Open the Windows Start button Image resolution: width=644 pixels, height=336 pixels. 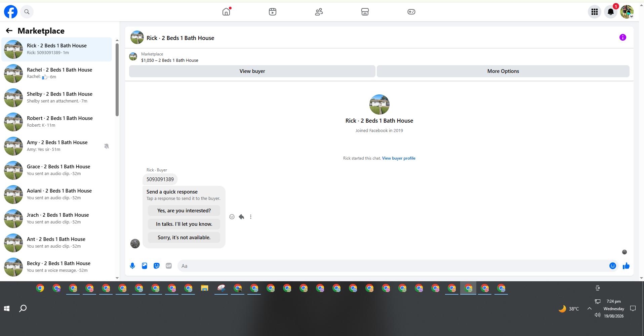pos(7,308)
